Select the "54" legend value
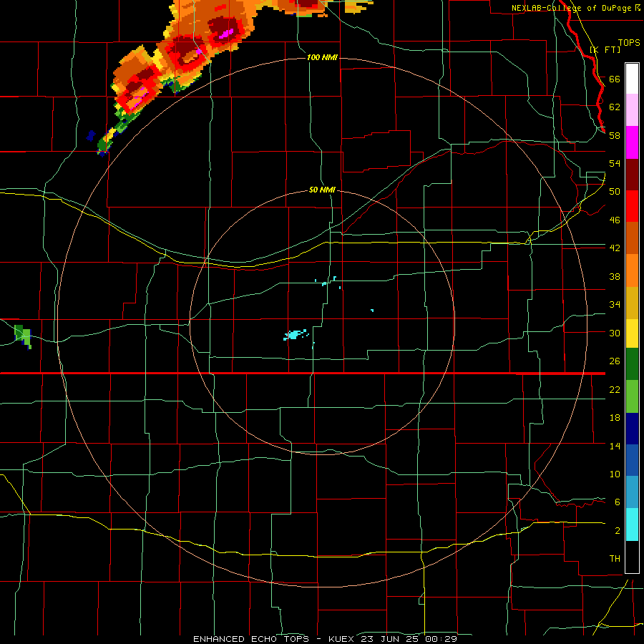644x644 pixels. (615, 163)
